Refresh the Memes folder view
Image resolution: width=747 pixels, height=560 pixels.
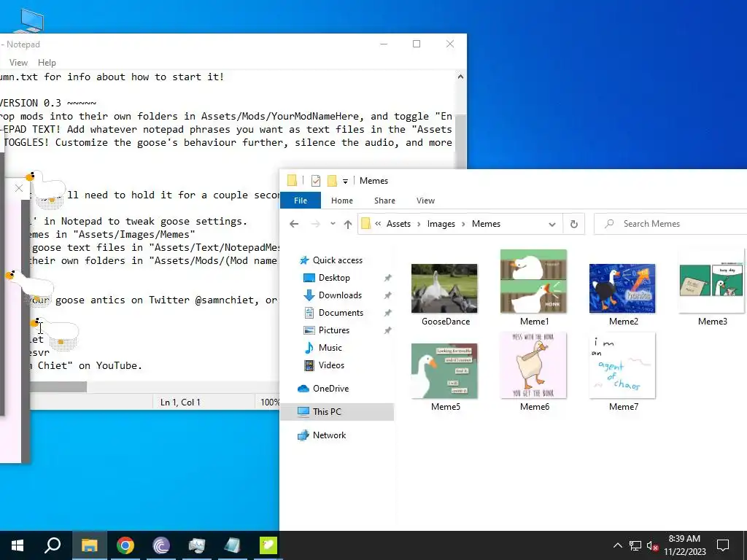click(x=574, y=224)
